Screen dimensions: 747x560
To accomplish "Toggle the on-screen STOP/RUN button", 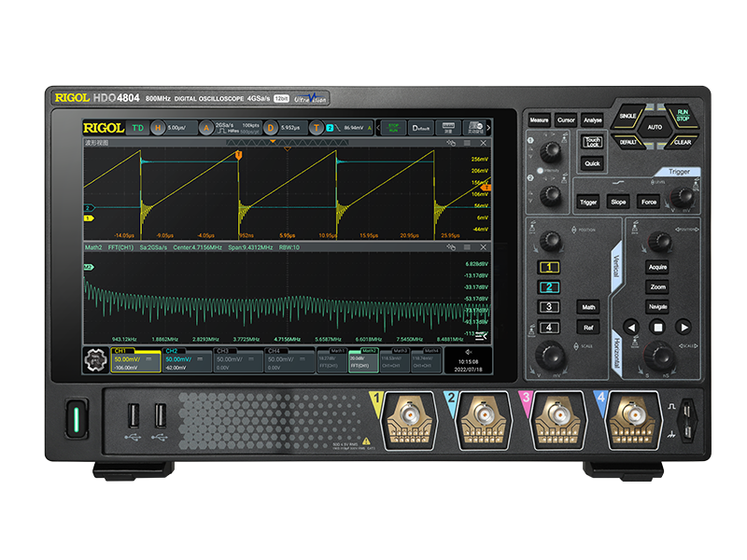I will tap(393, 128).
